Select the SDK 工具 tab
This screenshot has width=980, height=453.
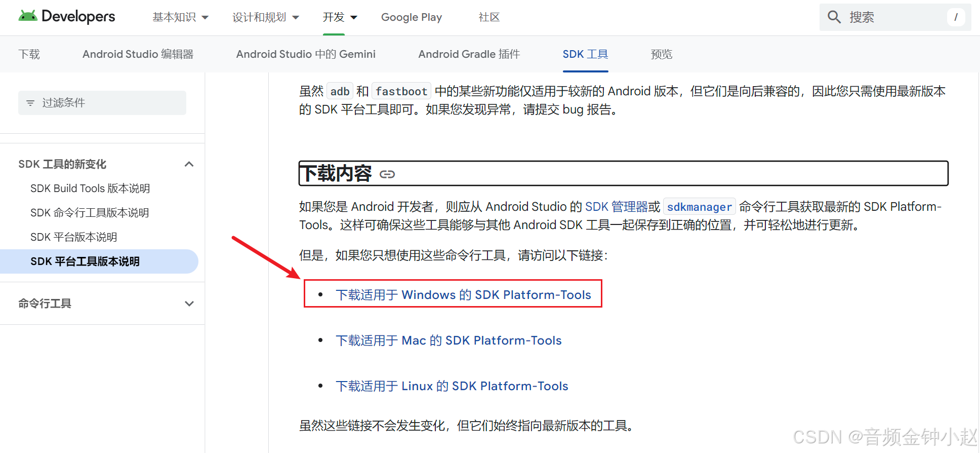coord(586,54)
